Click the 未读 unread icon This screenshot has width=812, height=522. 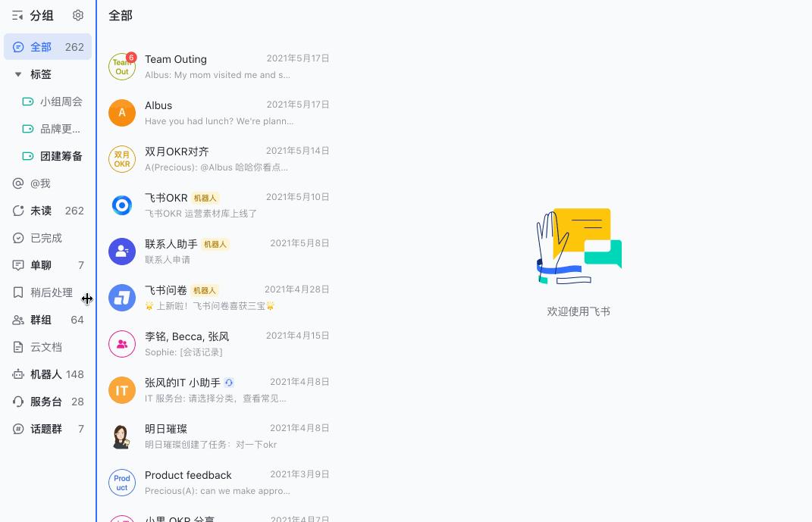click(18, 211)
